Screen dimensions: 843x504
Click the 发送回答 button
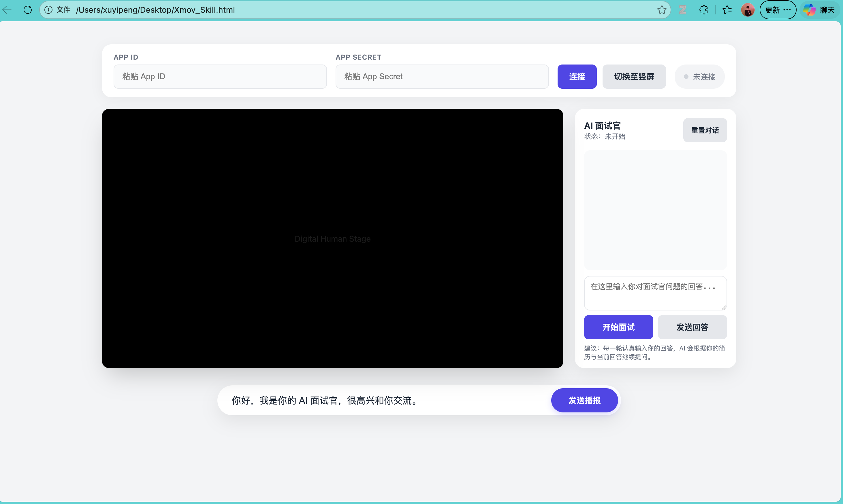[x=692, y=327]
